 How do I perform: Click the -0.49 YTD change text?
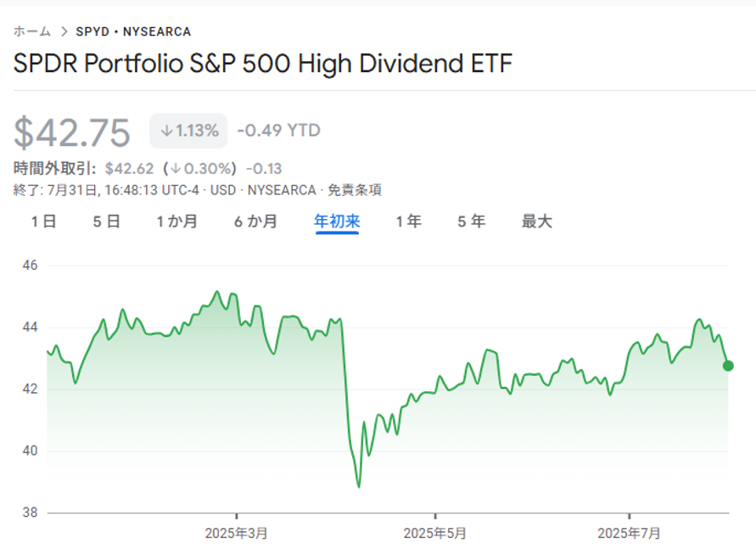pyautogui.click(x=278, y=131)
